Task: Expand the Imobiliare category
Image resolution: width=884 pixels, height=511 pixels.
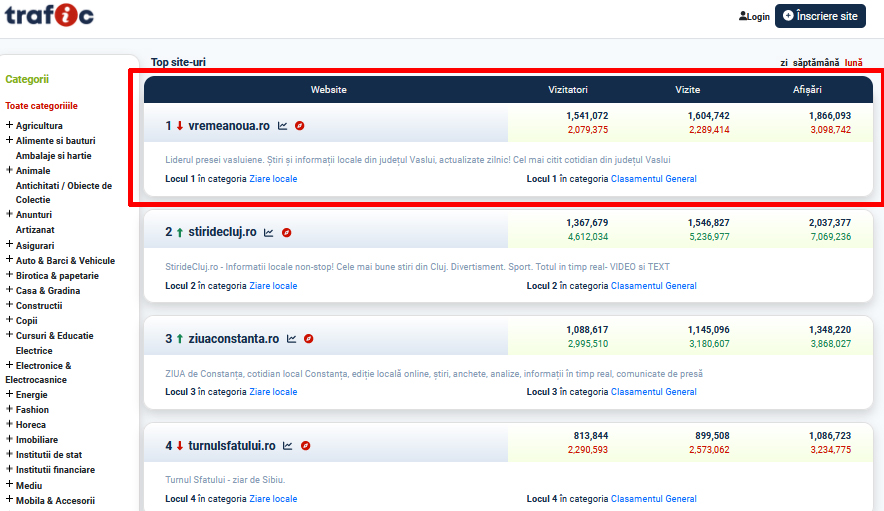Action: (x=9, y=439)
